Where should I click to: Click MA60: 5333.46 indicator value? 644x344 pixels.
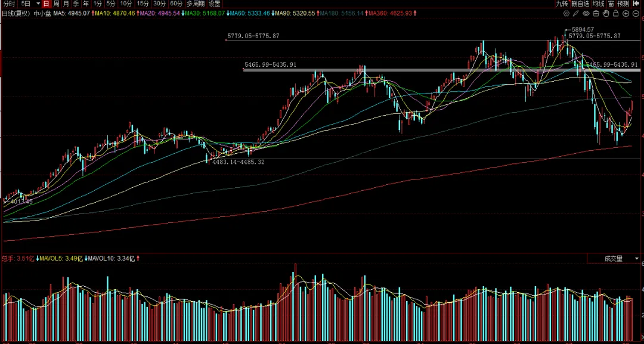(x=250, y=14)
